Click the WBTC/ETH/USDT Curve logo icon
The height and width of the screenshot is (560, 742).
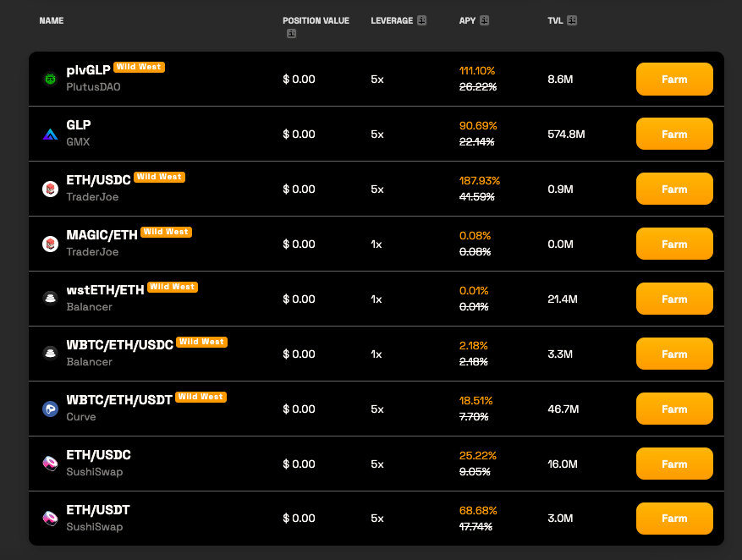(50, 409)
